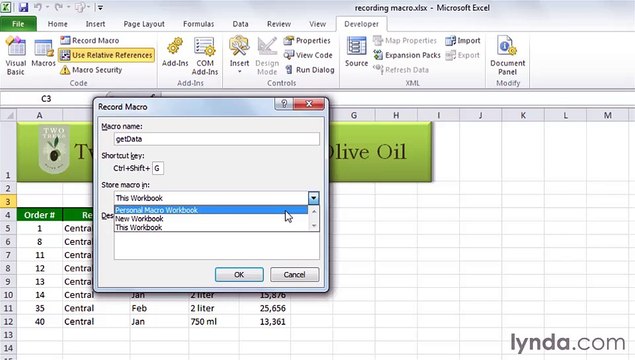The height and width of the screenshot is (360, 635).
Task: Switch to the View tab
Action: pos(318,24)
